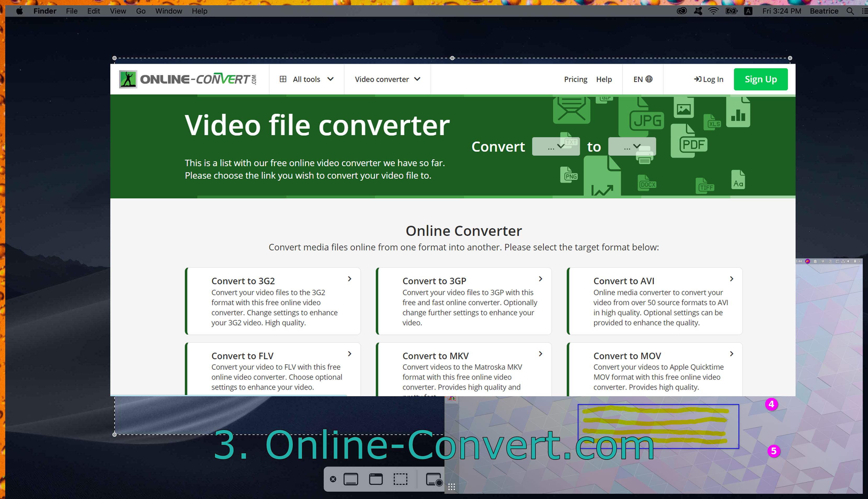Open the Edit menu
This screenshot has width=868, height=499.
tap(94, 11)
